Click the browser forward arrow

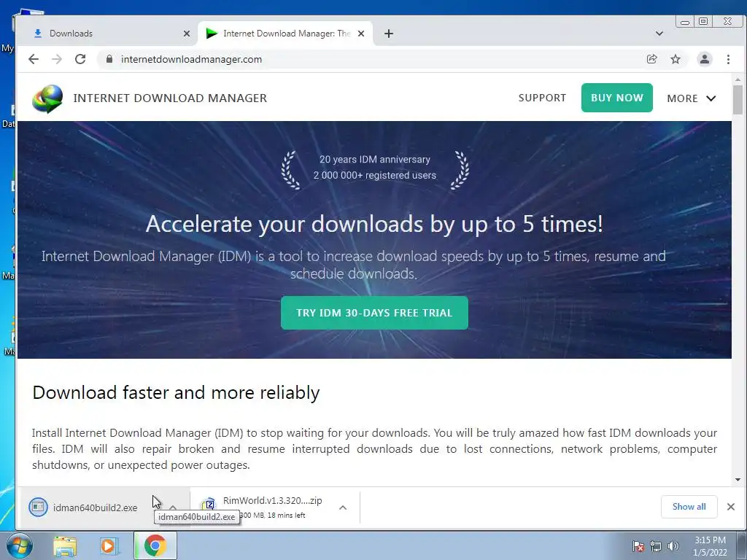click(57, 59)
